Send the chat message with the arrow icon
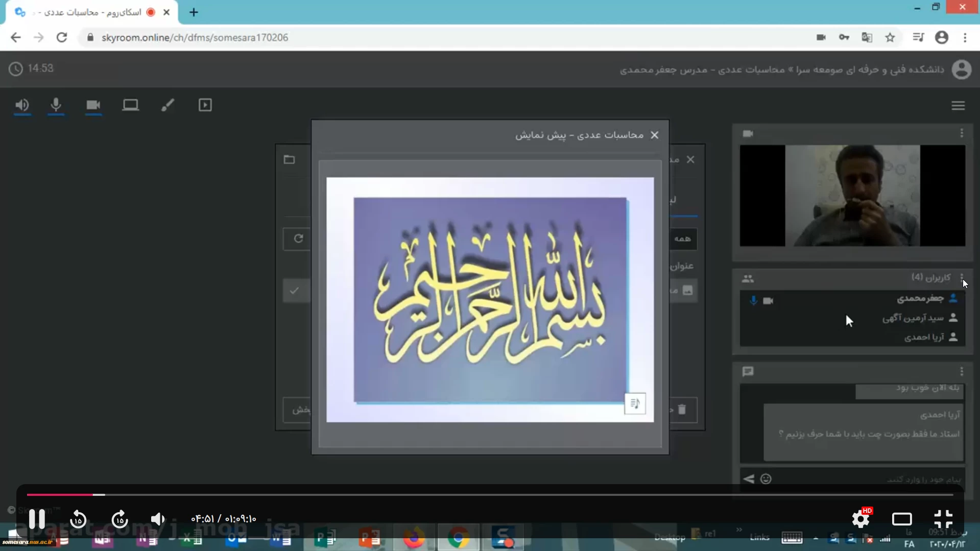This screenshot has height=551, width=980. point(749,479)
